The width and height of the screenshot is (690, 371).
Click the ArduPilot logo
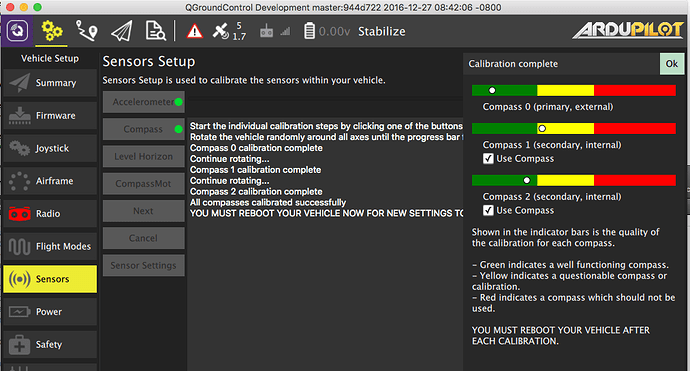pos(628,30)
